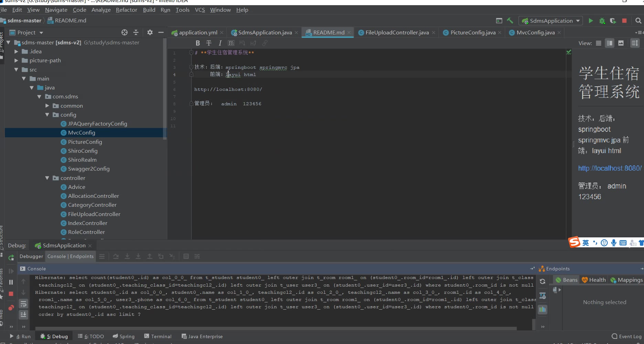The width and height of the screenshot is (644, 344).
Task: Switch to the application.yml tab
Action: point(198,32)
